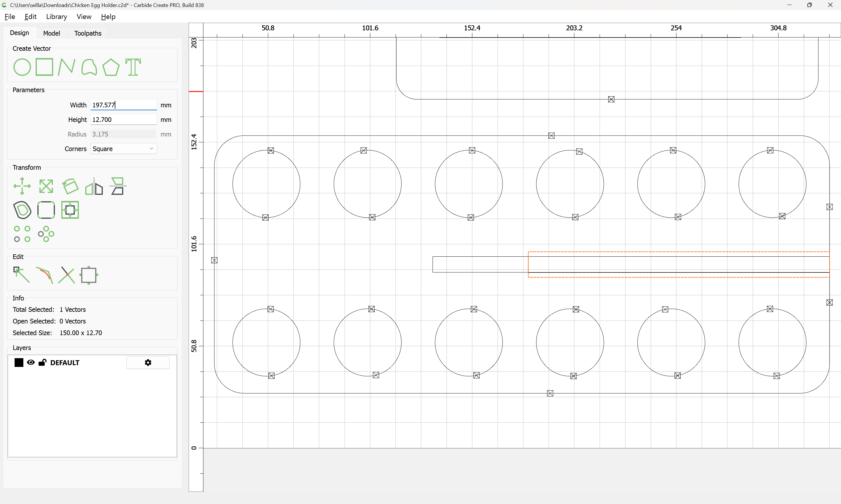Toggle the DEFAULT layer lock
Image resolution: width=841 pixels, height=504 pixels.
point(42,362)
